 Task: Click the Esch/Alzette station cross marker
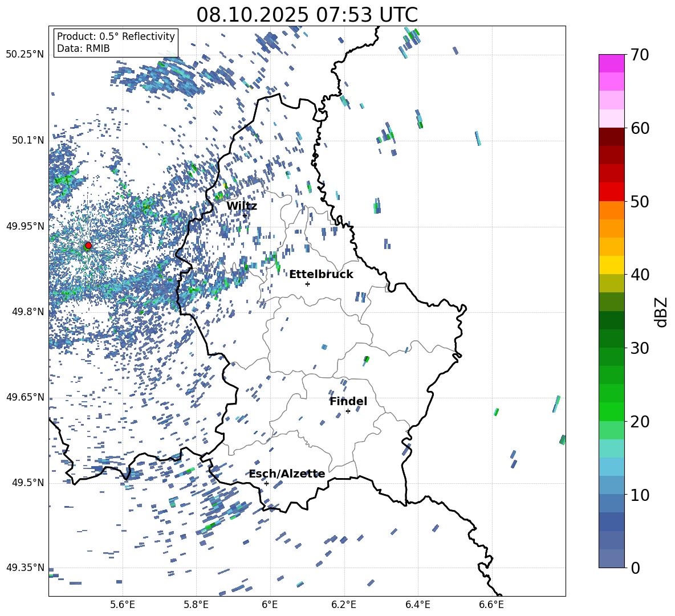266,483
